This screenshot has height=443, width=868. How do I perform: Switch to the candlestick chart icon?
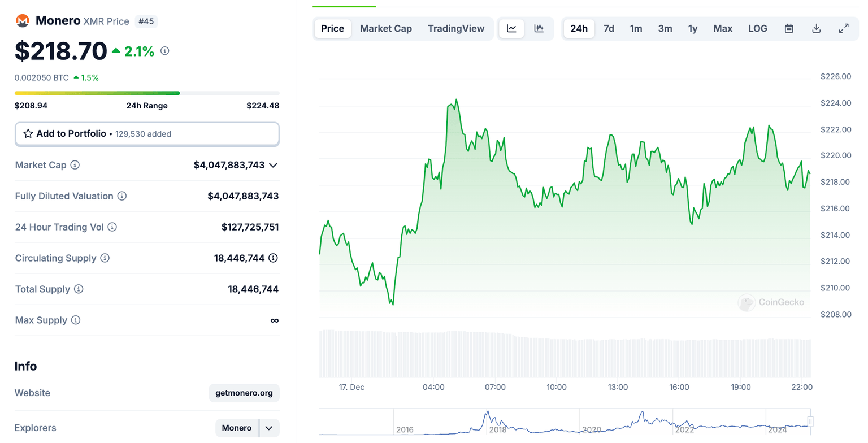[539, 28]
